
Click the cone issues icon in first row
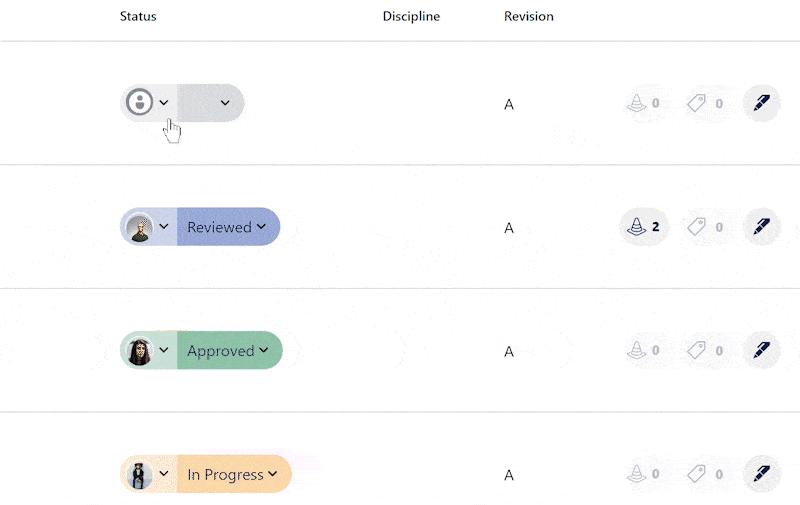644,103
